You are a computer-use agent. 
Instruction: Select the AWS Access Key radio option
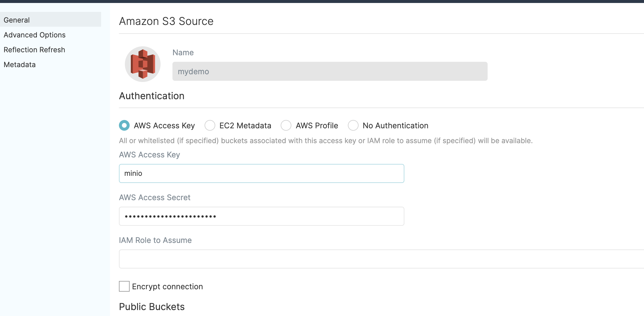click(124, 125)
